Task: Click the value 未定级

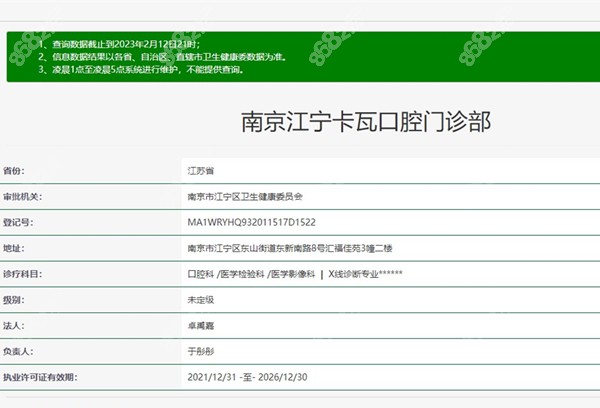Action: 201,300
